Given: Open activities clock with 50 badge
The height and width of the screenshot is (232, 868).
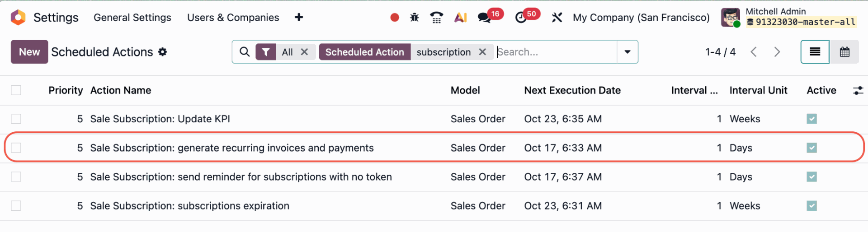Looking at the screenshot, I should point(521,18).
